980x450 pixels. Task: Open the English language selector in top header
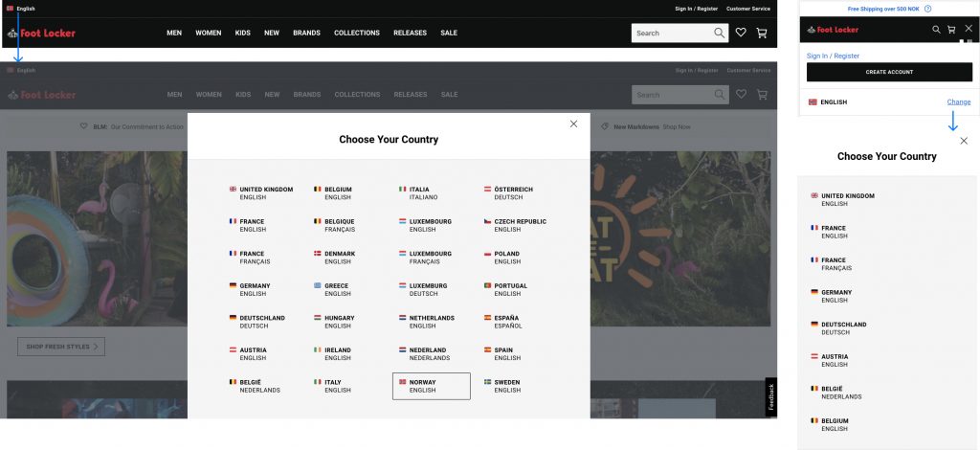(x=21, y=9)
